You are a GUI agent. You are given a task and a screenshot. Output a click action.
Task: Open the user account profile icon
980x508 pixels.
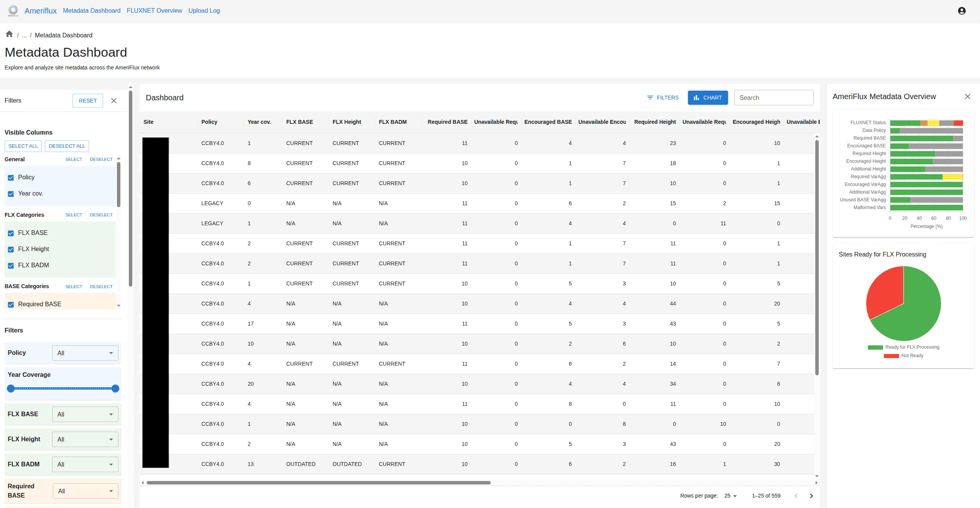point(961,11)
